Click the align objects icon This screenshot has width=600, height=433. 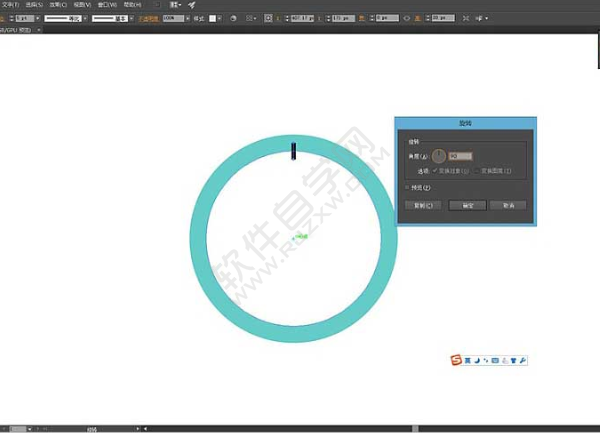251,18
